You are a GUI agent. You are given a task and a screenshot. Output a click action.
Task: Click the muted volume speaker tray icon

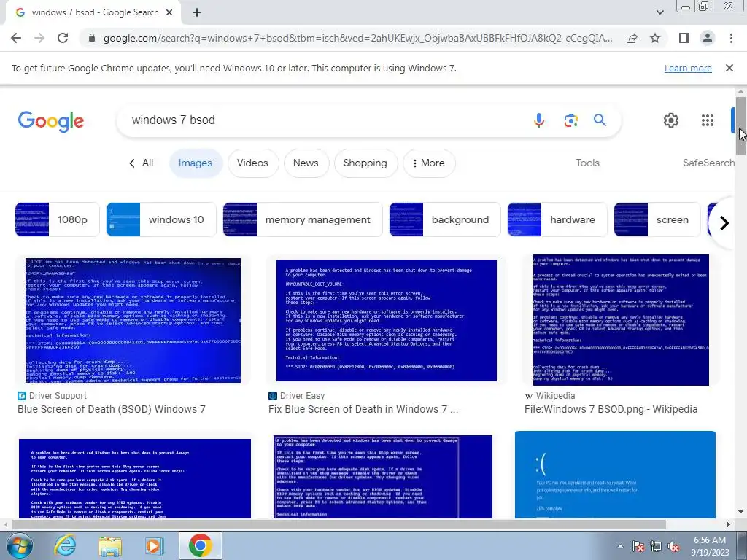pos(673,546)
